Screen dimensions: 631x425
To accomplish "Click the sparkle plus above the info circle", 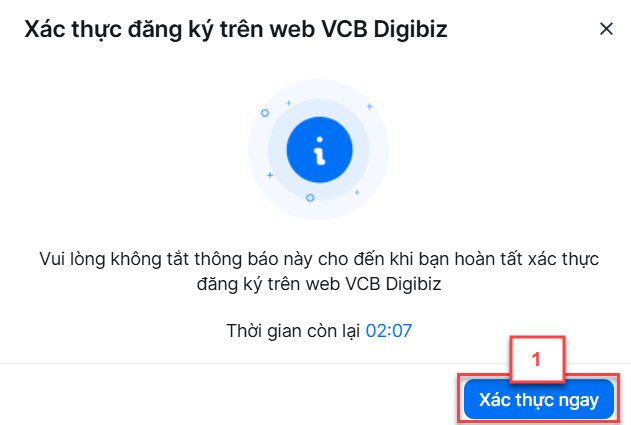I will 288,103.
